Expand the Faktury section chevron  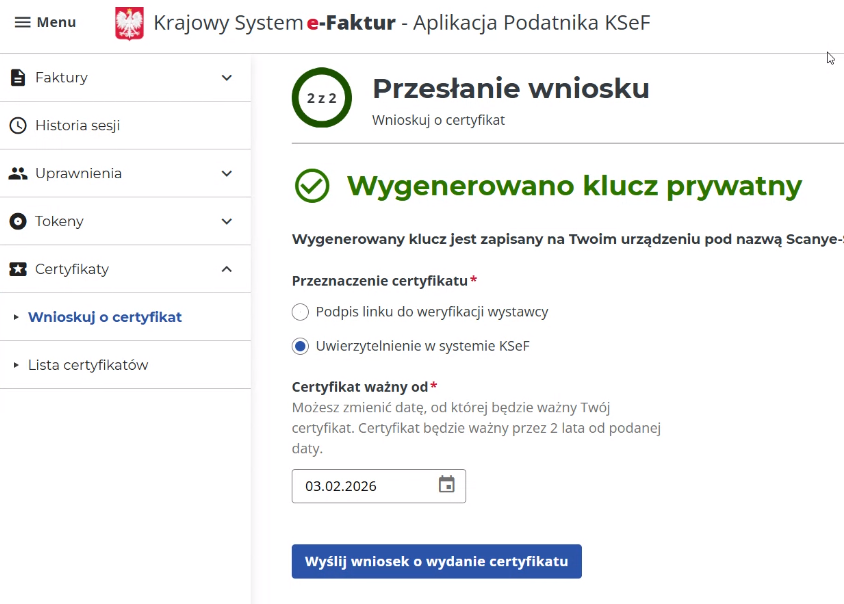click(227, 78)
